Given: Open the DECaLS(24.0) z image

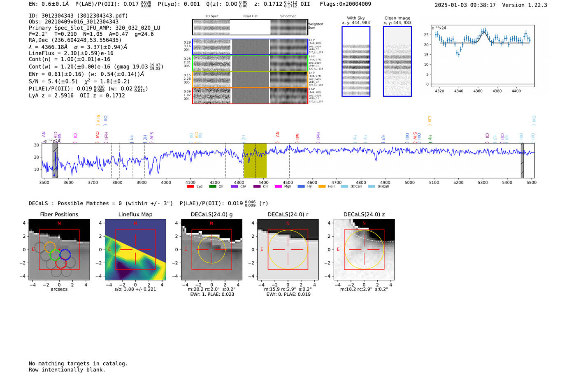Looking at the screenshot, I should tap(364, 250).
